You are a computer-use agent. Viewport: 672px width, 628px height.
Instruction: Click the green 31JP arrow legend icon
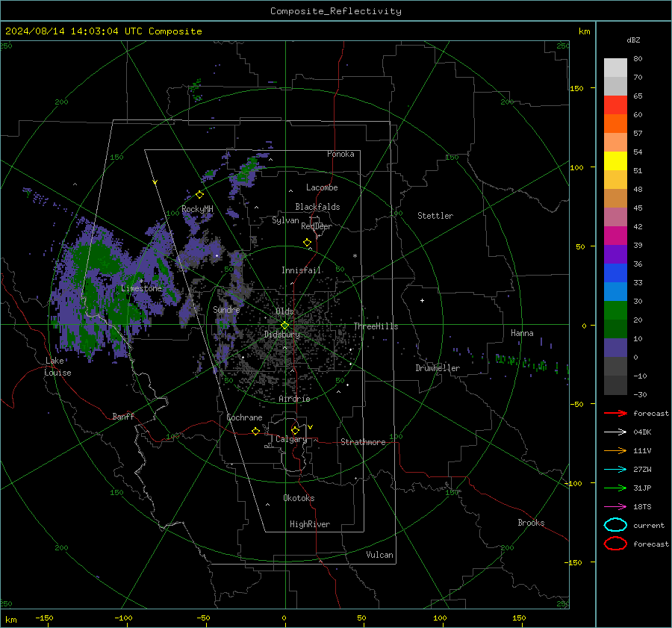coord(615,488)
